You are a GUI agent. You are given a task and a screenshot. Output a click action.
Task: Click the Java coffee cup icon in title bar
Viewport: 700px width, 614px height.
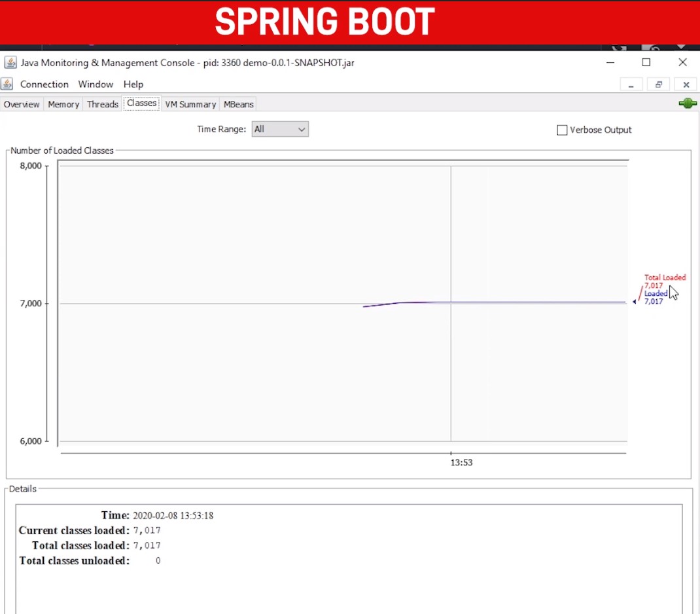pos(10,62)
